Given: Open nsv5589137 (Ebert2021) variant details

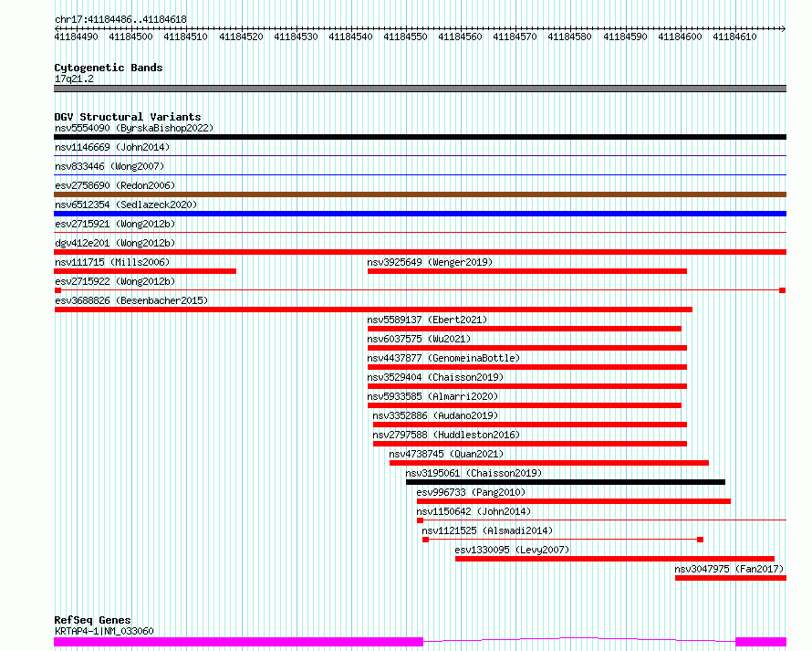Looking at the screenshot, I should click(427, 320).
